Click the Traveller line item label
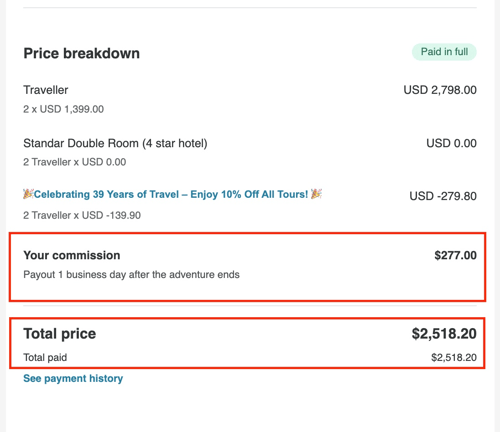The width and height of the screenshot is (500, 432). pyautogui.click(x=46, y=90)
